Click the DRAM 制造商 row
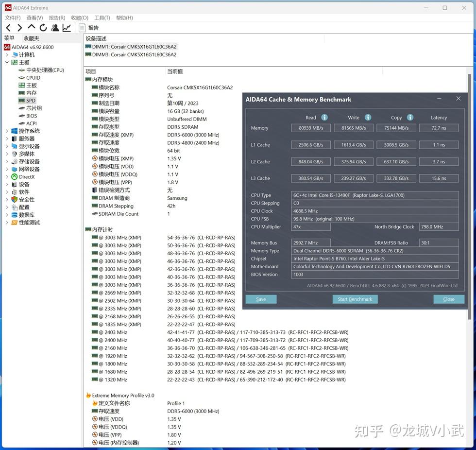Screen dimensions: 476x450 pos(140,198)
